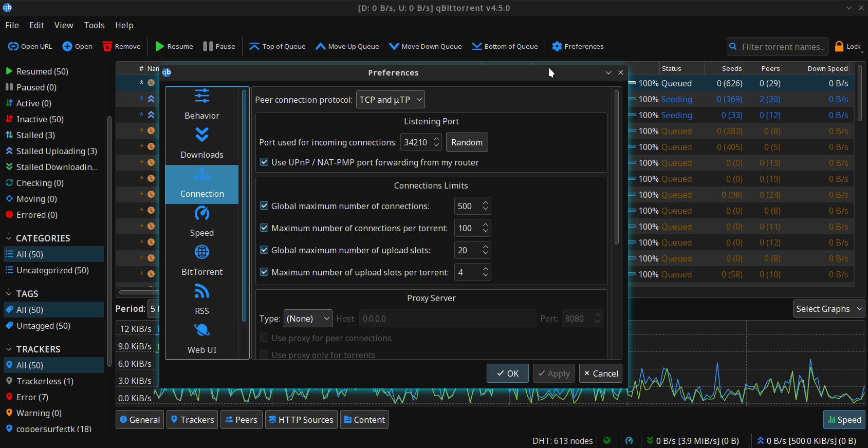This screenshot has height=448, width=868.
Task: Select the Connection preferences section
Action: pyautogui.click(x=202, y=184)
